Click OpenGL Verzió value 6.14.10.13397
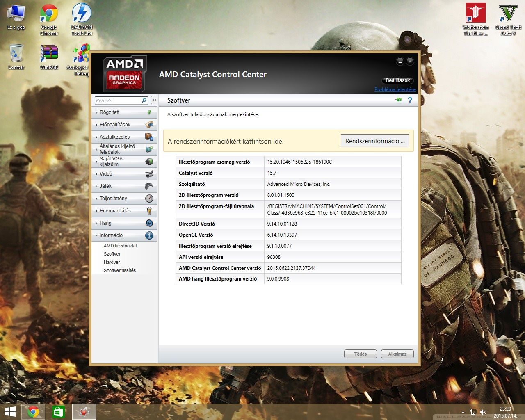This screenshot has width=525, height=420. point(282,235)
